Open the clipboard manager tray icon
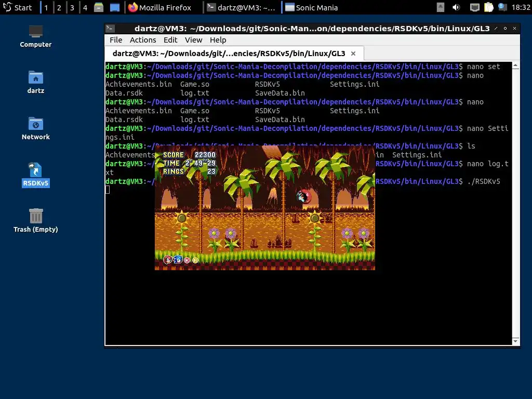The height and width of the screenshot is (399, 532). (488, 7)
